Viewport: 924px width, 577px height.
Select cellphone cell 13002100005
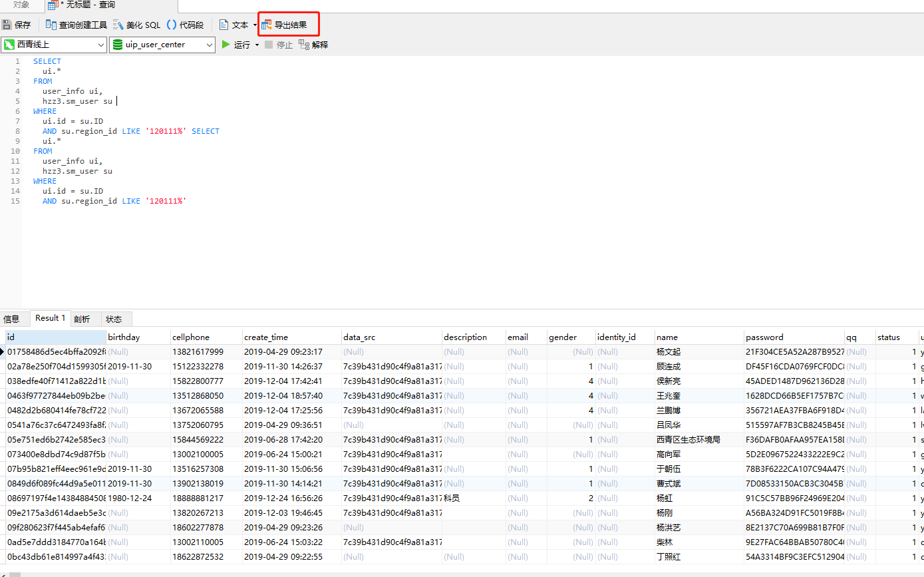point(206,455)
